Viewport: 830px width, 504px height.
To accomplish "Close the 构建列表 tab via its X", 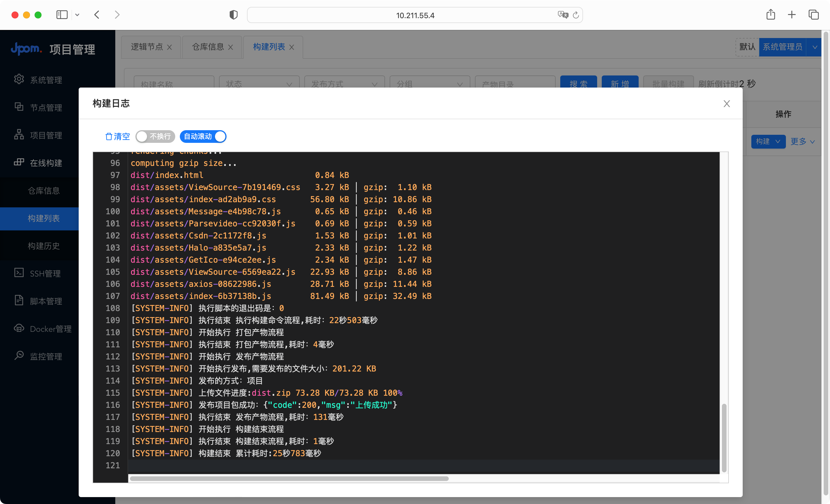I will tap(292, 47).
